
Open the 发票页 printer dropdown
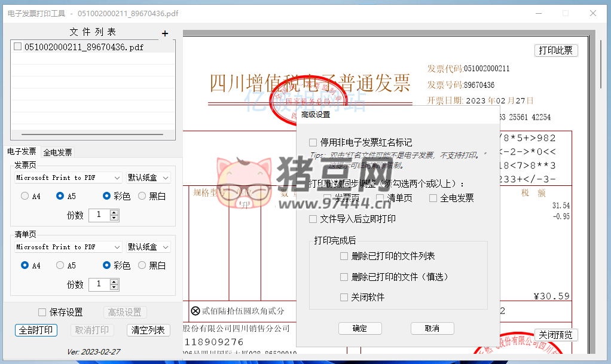click(x=68, y=178)
